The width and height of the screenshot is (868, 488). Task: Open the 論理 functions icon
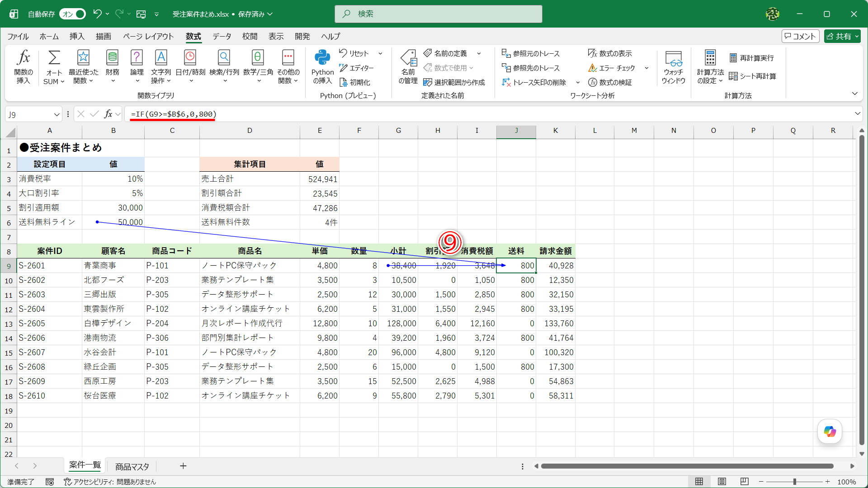point(137,58)
